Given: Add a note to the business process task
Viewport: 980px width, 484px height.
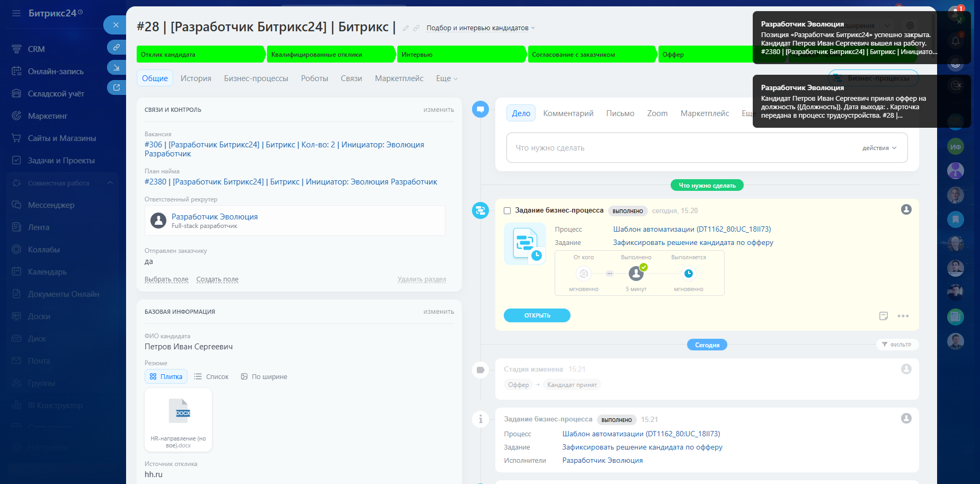Looking at the screenshot, I should [884, 316].
